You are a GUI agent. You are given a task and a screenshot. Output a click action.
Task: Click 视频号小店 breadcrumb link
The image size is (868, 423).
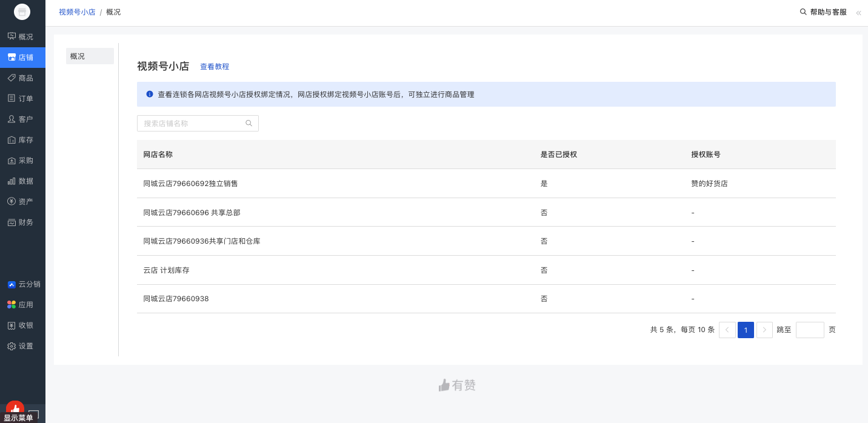pos(77,12)
